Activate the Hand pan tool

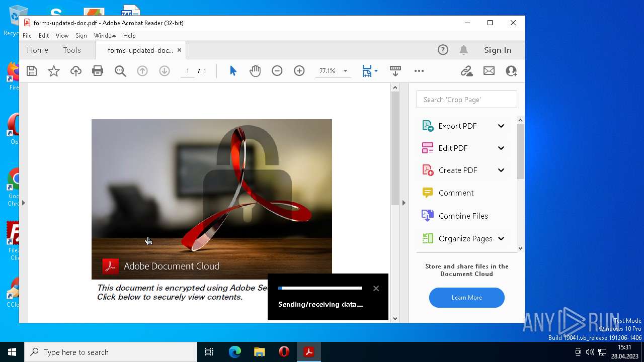(x=255, y=71)
